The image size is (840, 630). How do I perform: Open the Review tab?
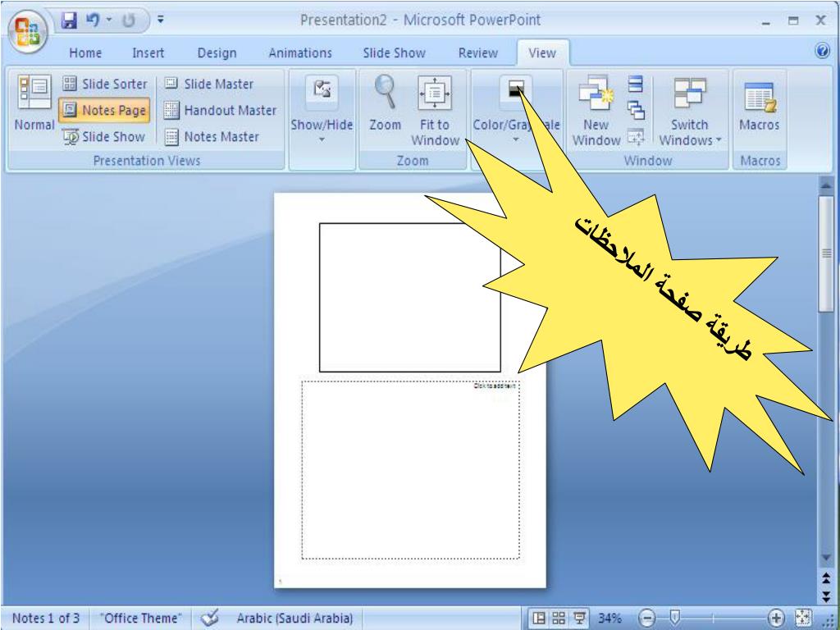coord(478,53)
